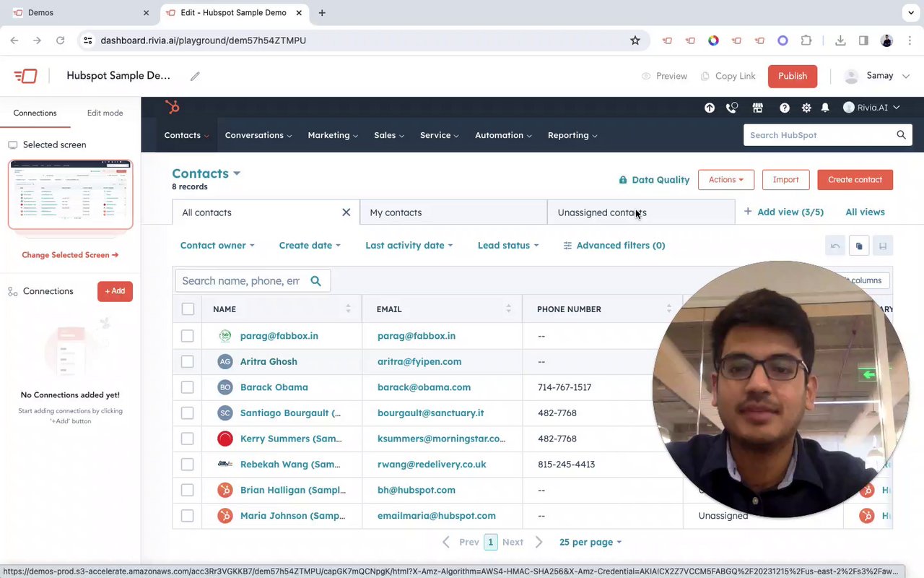Image resolution: width=924 pixels, height=578 pixels.
Task: Click the BO avatar for Barack Obama
Action: click(225, 387)
